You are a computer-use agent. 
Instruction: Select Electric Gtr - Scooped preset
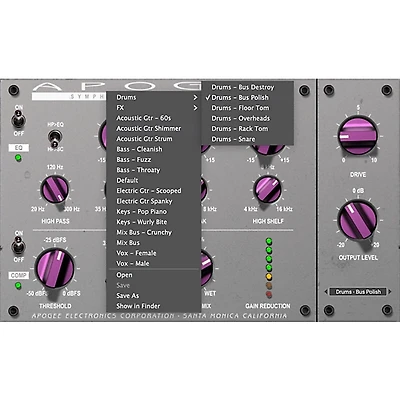pos(154,191)
